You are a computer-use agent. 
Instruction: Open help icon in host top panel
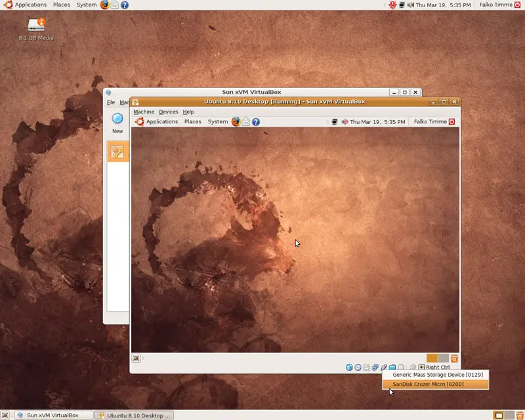[125, 5]
